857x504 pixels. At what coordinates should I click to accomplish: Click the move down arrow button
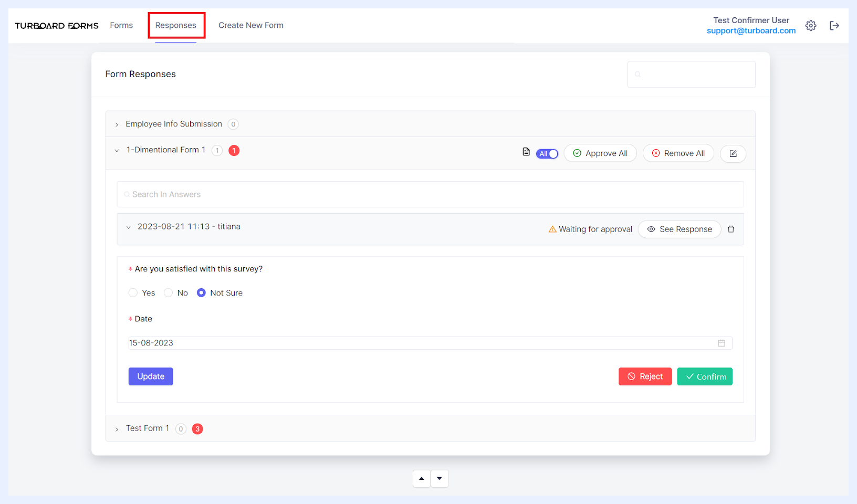[x=440, y=478]
